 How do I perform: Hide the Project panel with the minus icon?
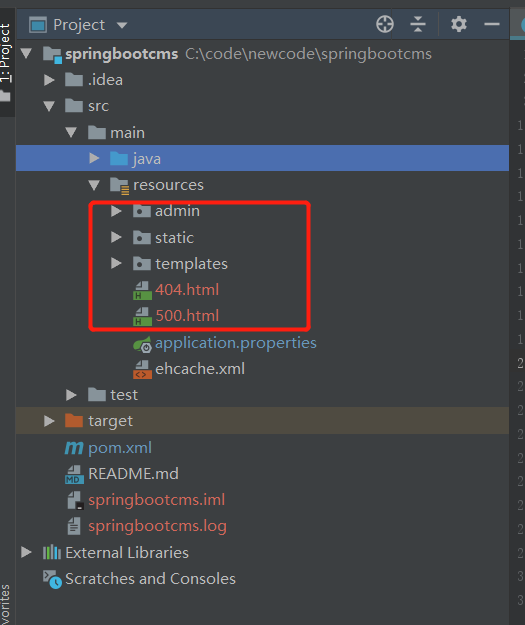tap(492, 24)
